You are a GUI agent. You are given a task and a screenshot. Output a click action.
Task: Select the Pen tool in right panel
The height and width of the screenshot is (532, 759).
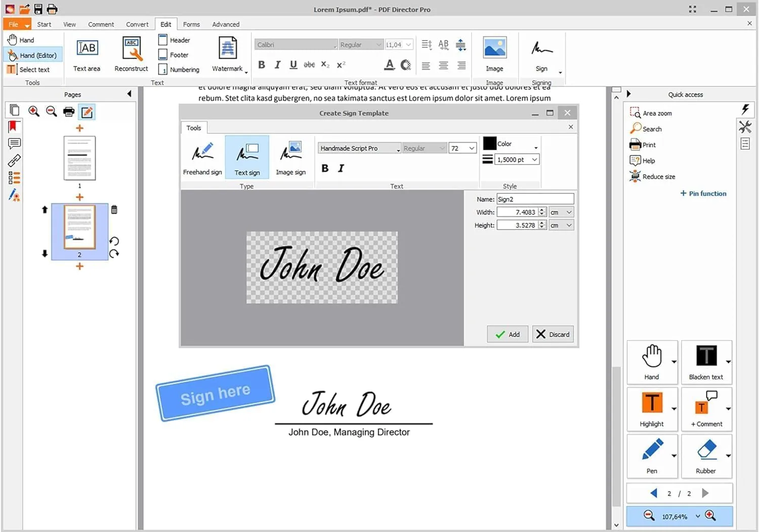pos(652,455)
